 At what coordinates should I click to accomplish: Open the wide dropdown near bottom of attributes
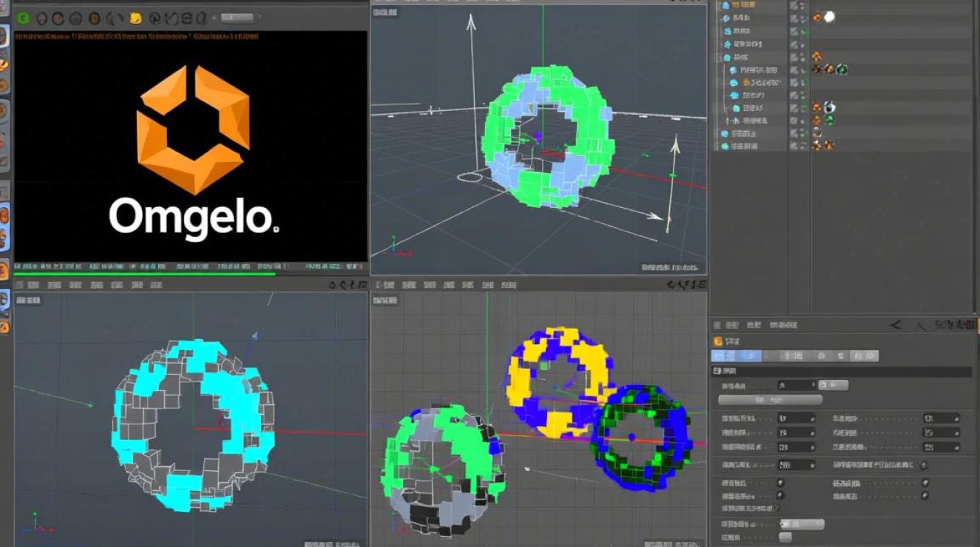pyautogui.click(x=802, y=524)
